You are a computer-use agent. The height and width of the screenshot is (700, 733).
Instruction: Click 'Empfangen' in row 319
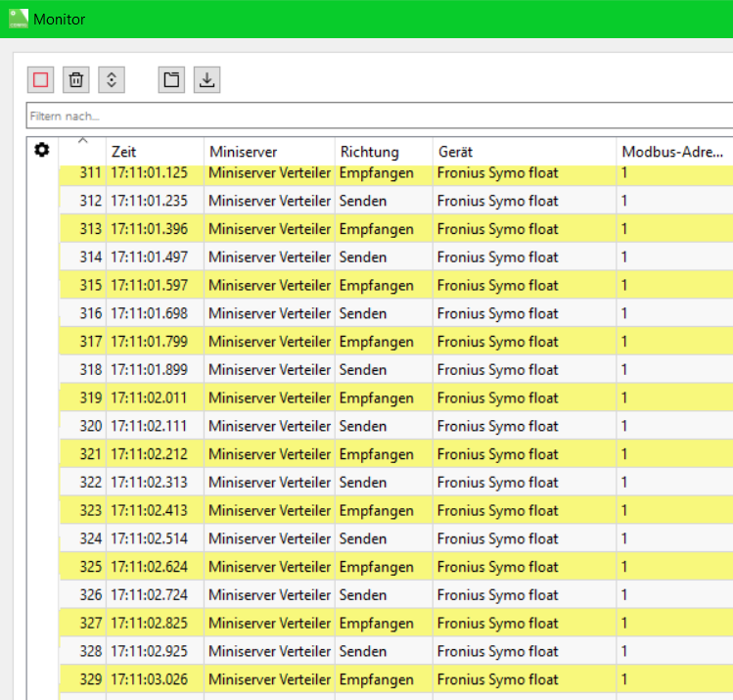pyautogui.click(x=377, y=397)
